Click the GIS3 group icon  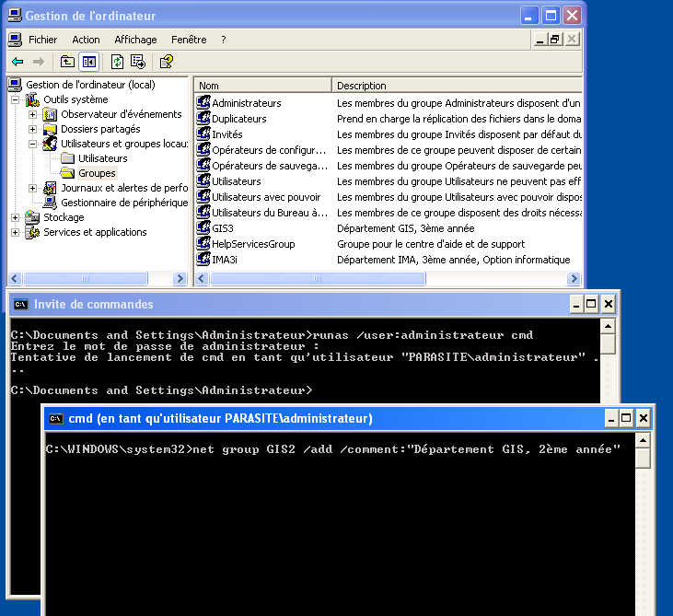pyautogui.click(x=203, y=227)
